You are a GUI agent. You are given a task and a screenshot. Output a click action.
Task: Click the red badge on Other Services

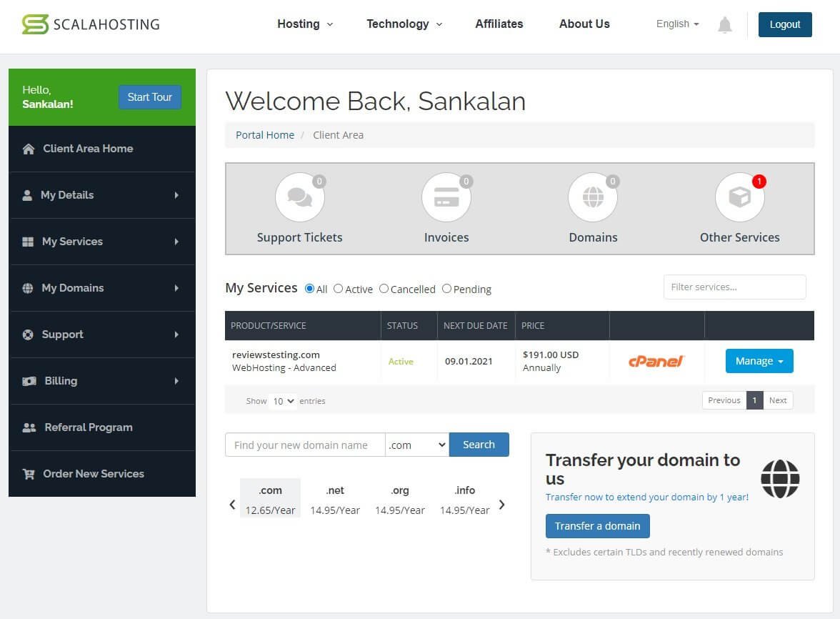coord(759,182)
